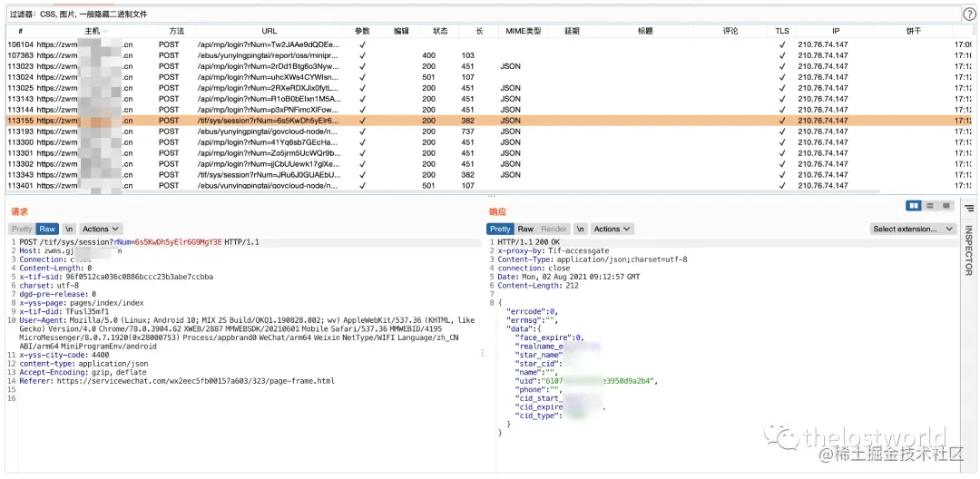This screenshot has height=479, width=980.
Task: Sort by the 标题 column header
Action: pyautogui.click(x=645, y=31)
